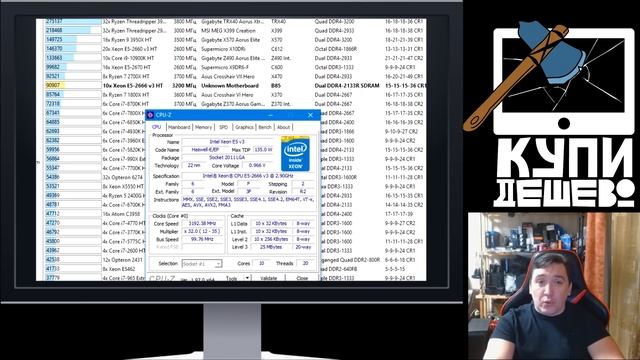Click Unknown Motherboard cell in bold row
Viewport: 640px width, 360px height.
[x=230, y=86]
